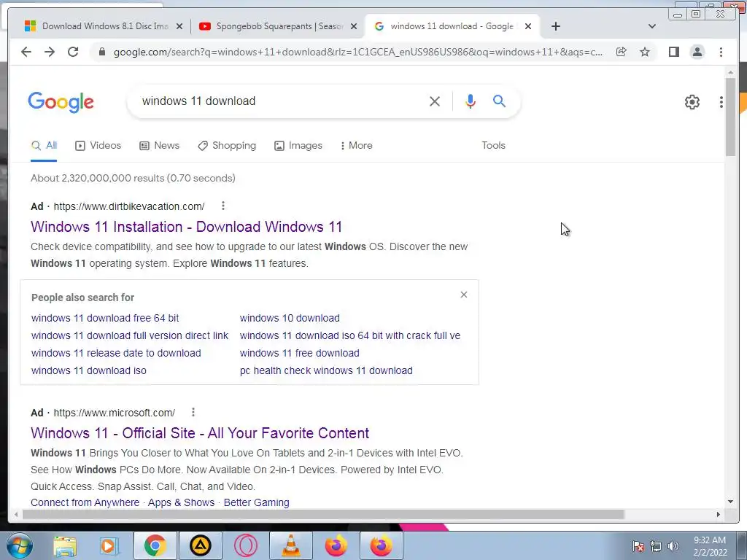Share this page using the share icon
Viewport: 747px width, 560px height.
(622, 52)
